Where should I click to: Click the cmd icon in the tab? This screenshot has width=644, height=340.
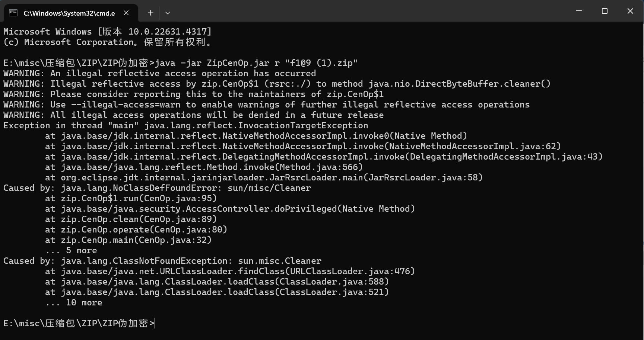click(x=13, y=13)
